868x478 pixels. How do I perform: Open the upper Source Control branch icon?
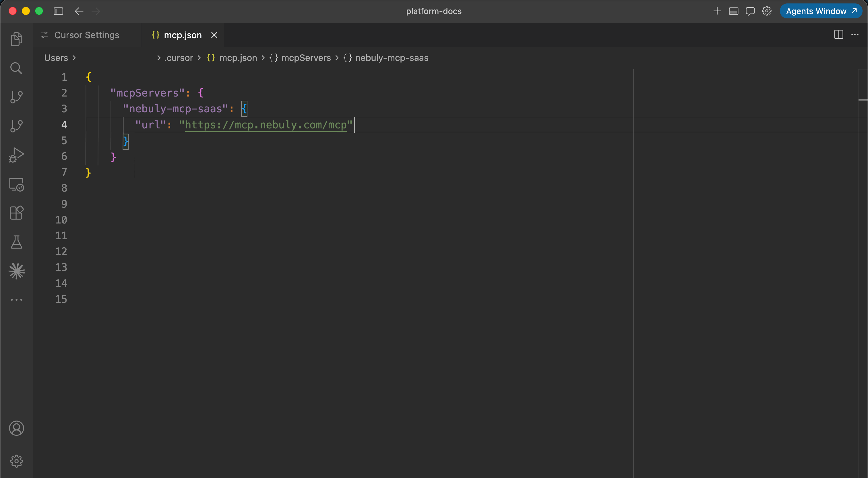pos(16,97)
